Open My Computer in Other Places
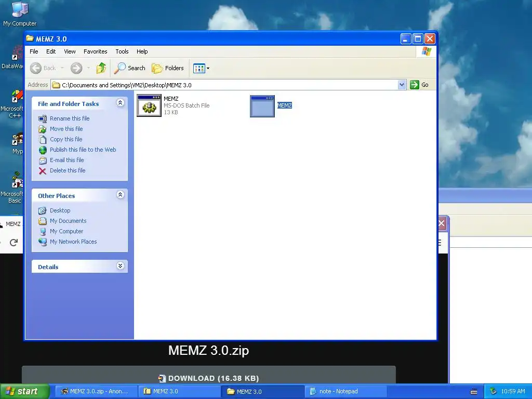The width and height of the screenshot is (532, 399). pyautogui.click(x=66, y=231)
